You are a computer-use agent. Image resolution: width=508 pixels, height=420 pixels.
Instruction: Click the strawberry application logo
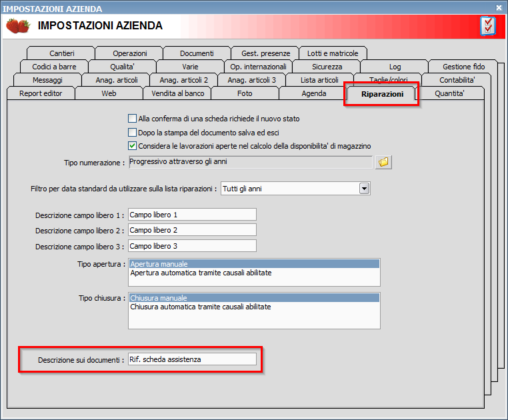(18, 26)
